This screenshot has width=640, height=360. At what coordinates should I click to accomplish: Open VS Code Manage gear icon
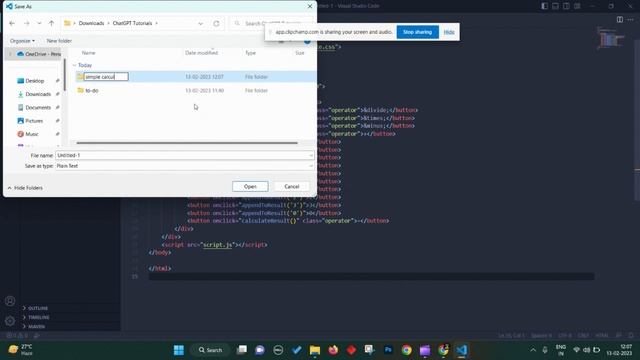10,321
